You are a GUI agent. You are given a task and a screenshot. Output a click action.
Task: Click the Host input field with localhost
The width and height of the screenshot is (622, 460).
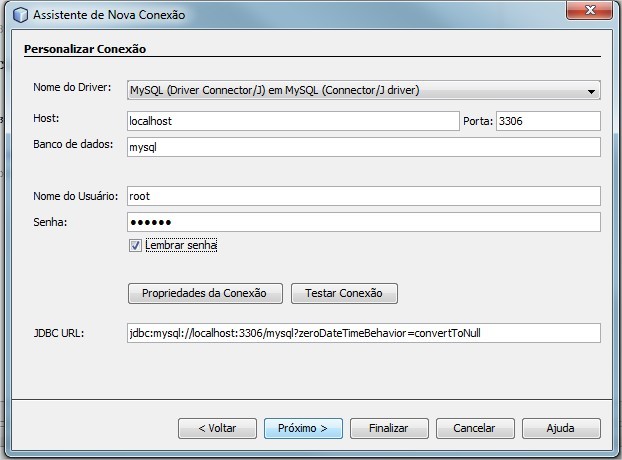pyautogui.click(x=293, y=121)
